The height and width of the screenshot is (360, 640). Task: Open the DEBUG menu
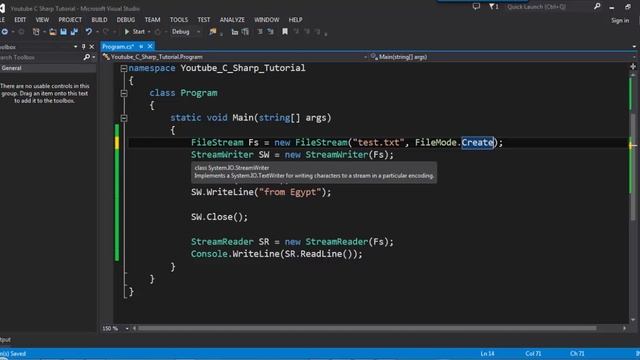tap(126, 20)
